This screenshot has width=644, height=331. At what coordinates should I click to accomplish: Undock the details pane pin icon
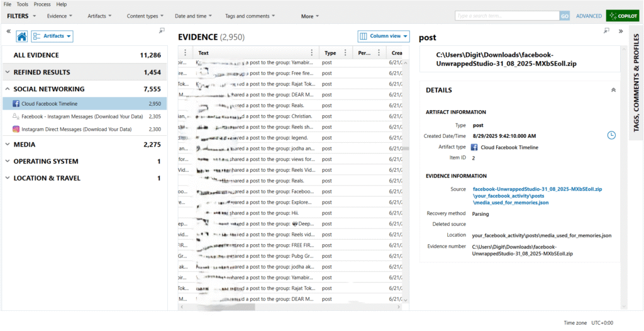(607, 30)
